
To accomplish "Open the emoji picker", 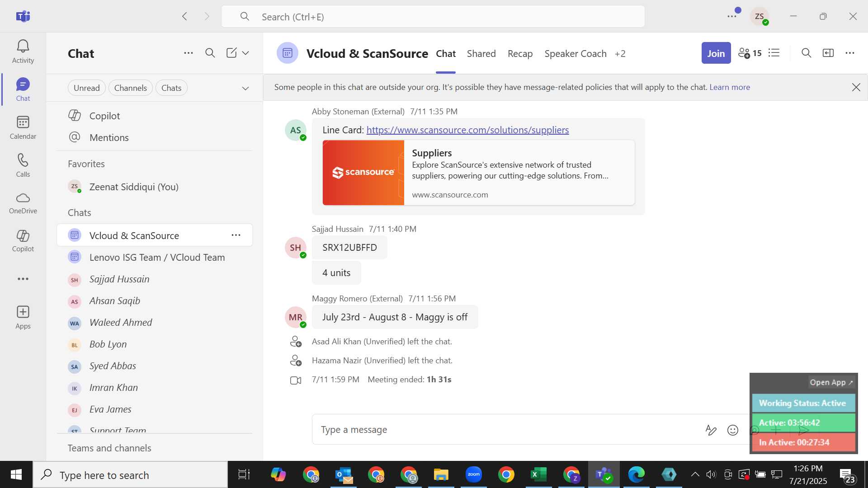I will pos(733,430).
